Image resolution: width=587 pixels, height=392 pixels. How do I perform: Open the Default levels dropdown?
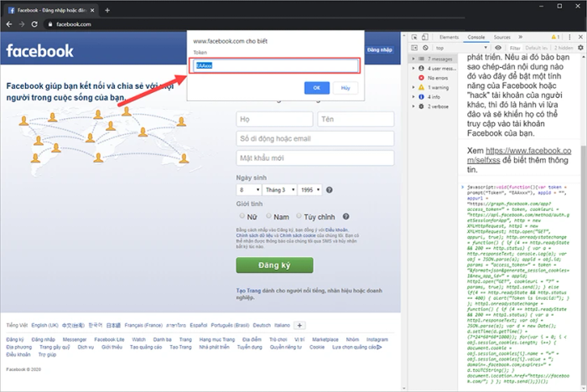[537, 48]
